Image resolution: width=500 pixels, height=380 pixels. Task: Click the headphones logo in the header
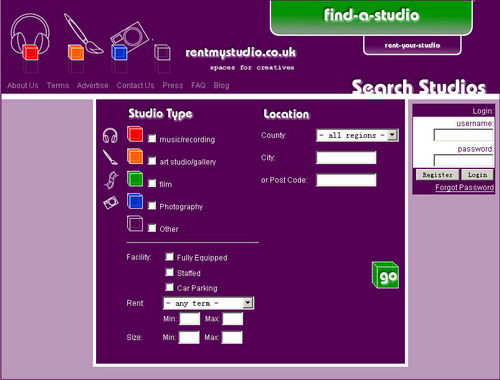tap(30, 37)
